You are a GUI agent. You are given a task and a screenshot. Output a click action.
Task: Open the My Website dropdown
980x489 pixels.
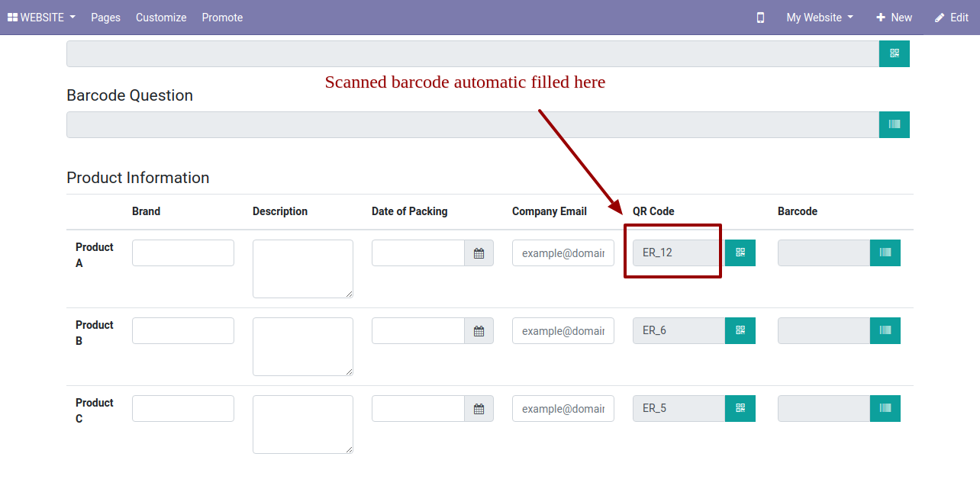coord(819,18)
